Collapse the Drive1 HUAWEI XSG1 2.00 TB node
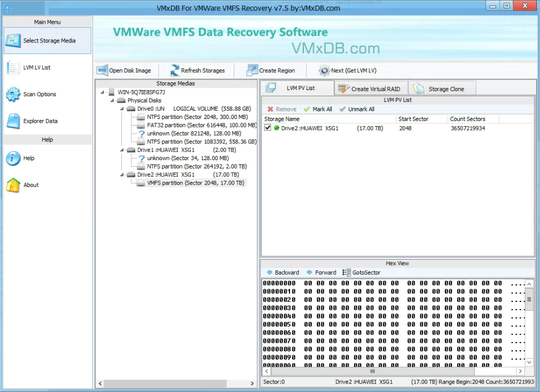This screenshot has height=392, width=540. pyautogui.click(x=122, y=150)
